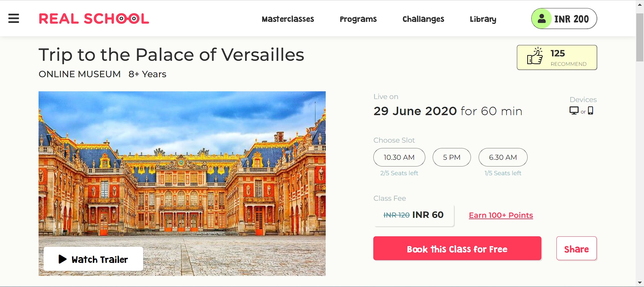Screen dimensions: 644x287
Task: Click Book this Class for Free
Action: point(457,248)
